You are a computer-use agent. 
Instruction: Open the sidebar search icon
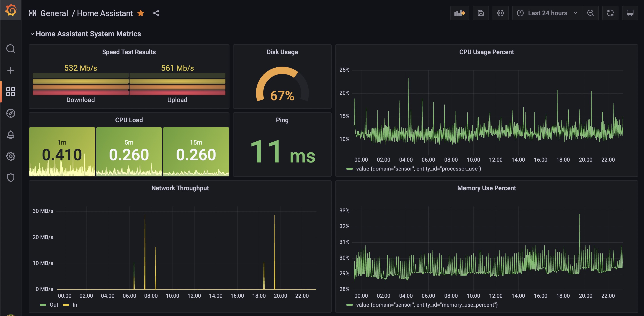[11, 49]
